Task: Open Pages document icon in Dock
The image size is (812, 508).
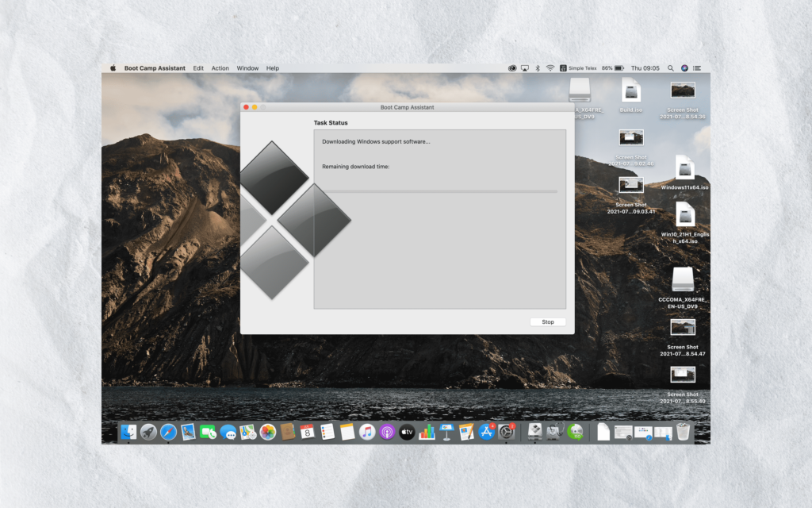Action: coord(466,432)
